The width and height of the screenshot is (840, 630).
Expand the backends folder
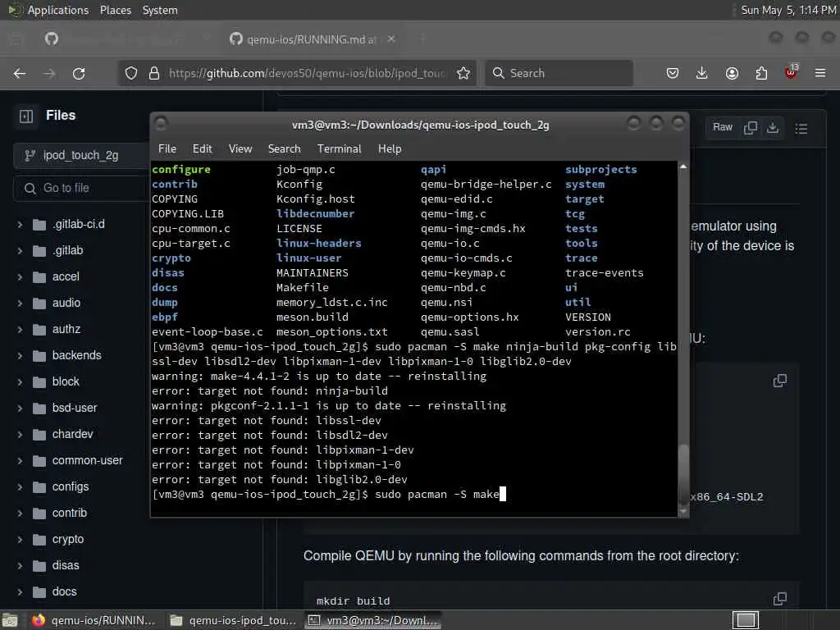(x=20, y=356)
